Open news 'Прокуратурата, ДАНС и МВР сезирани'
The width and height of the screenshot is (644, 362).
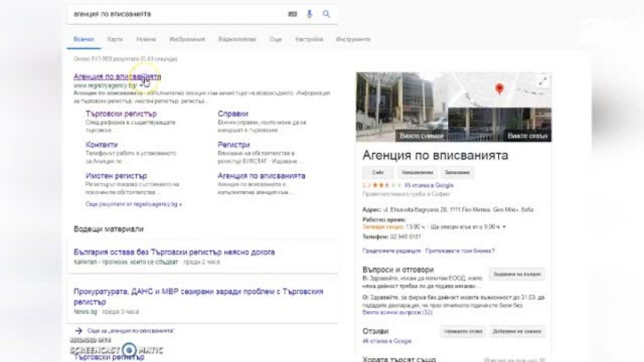[198, 297]
